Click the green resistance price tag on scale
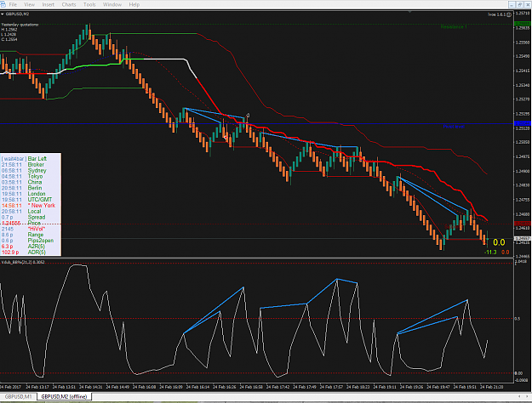This screenshot has height=403, width=532. 523,24
